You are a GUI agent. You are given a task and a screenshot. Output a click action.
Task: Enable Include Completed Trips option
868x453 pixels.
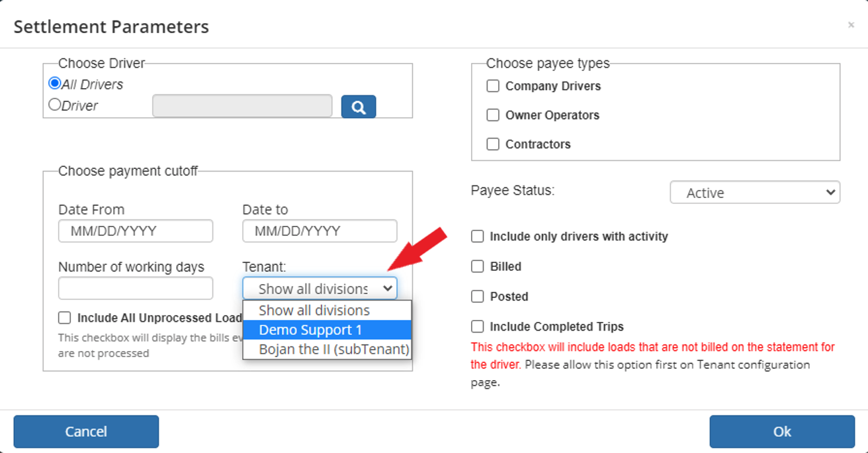tap(477, 327)
